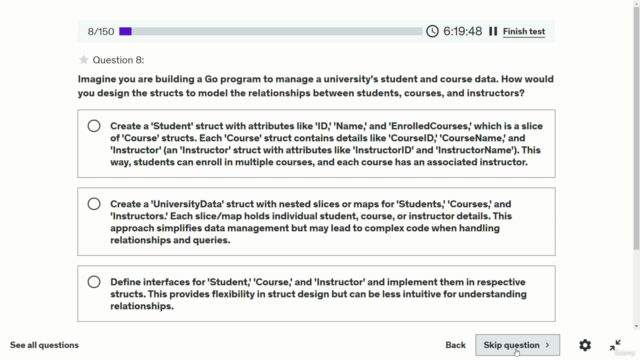
Task: Open See all questions
Action: tap(44, 345)
